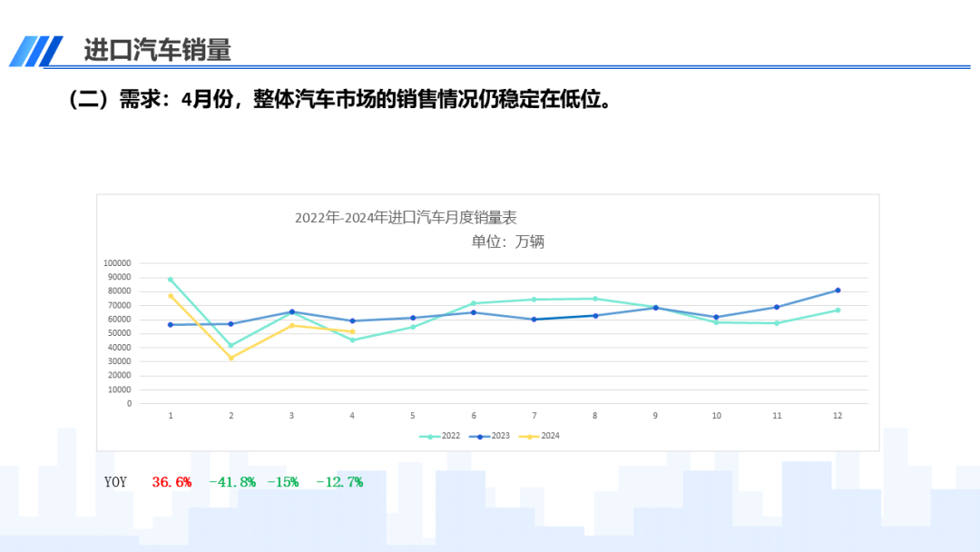Click the red 36.6% YOY value

click(171, 482)
